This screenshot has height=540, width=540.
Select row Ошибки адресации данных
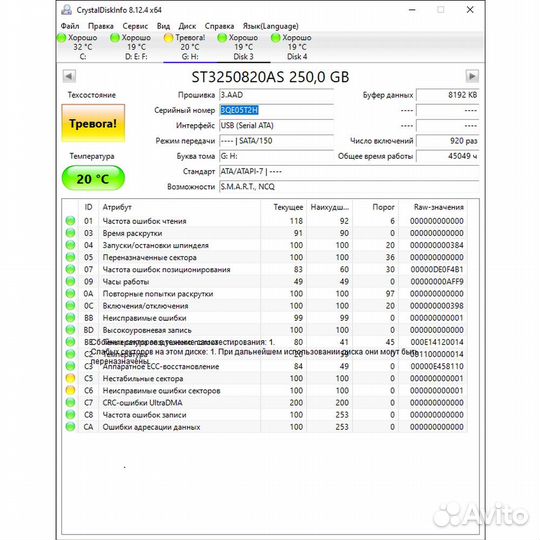(264, 427)
